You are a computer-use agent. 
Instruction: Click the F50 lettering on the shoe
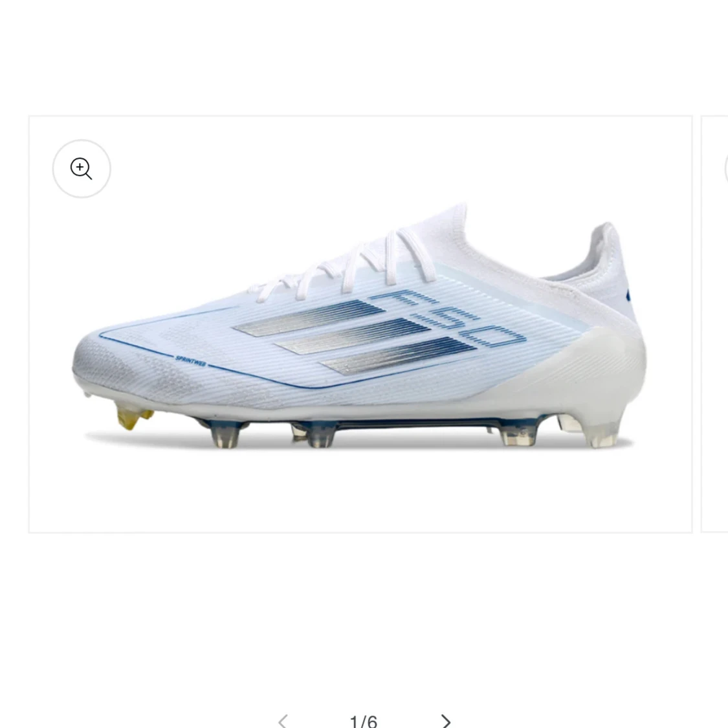[x=448, y=318]
